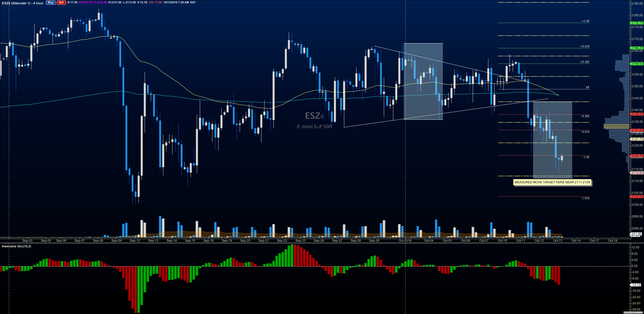Click the 10/13/2016 7:50 AM timestamp
Screen dimensions: 644x314
(x=176, y=3)
